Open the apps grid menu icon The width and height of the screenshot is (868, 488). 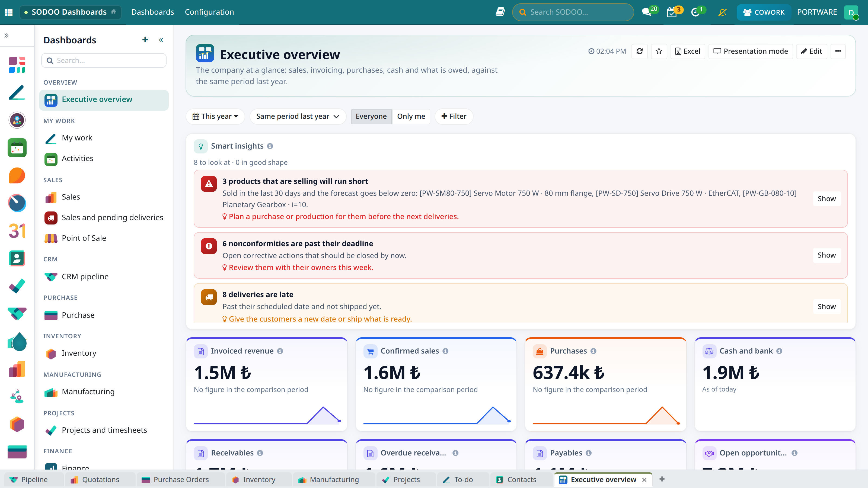point(9,12)
